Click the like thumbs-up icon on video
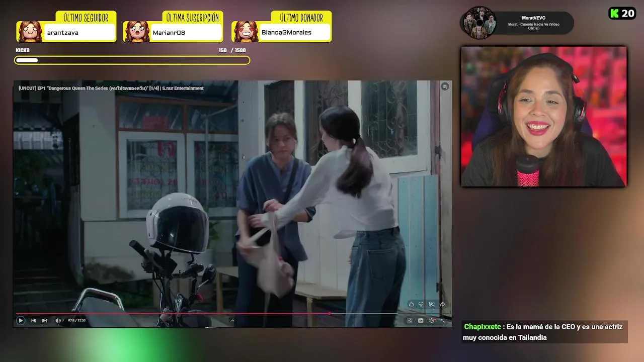Image resolution: width=644 pixels, height=362 pixels. [x=412, y=304]
